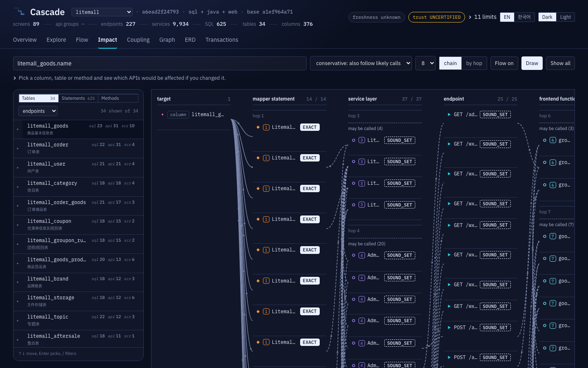Image resolution: width=588 pixels, height=368 pixels.
Task: Click hop 6 first frontend function circle icon
Action: [x=545, y=140]
